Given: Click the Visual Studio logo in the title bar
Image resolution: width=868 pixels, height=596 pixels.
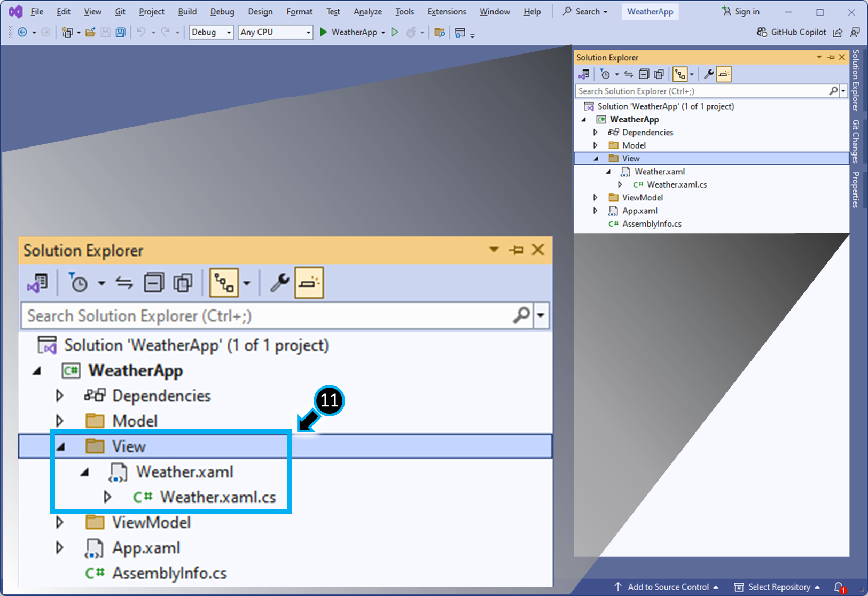Looking at the screenshot, I should tap(15, 11).
